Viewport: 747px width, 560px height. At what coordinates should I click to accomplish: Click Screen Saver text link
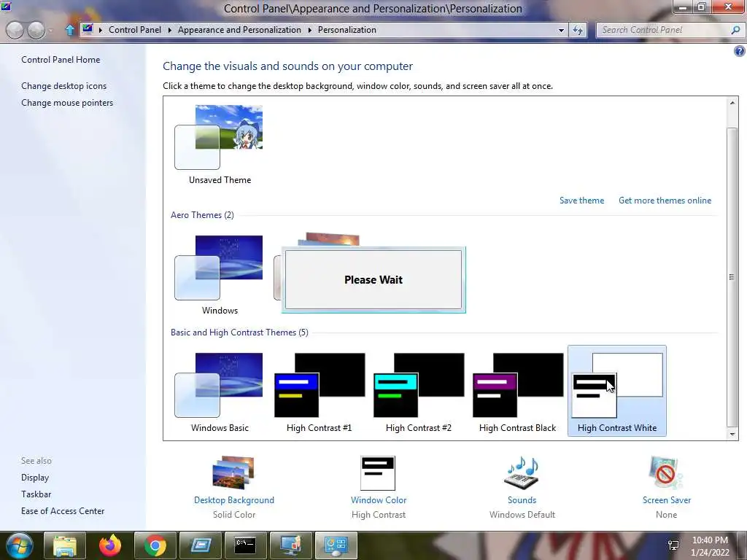coord(666,500)
